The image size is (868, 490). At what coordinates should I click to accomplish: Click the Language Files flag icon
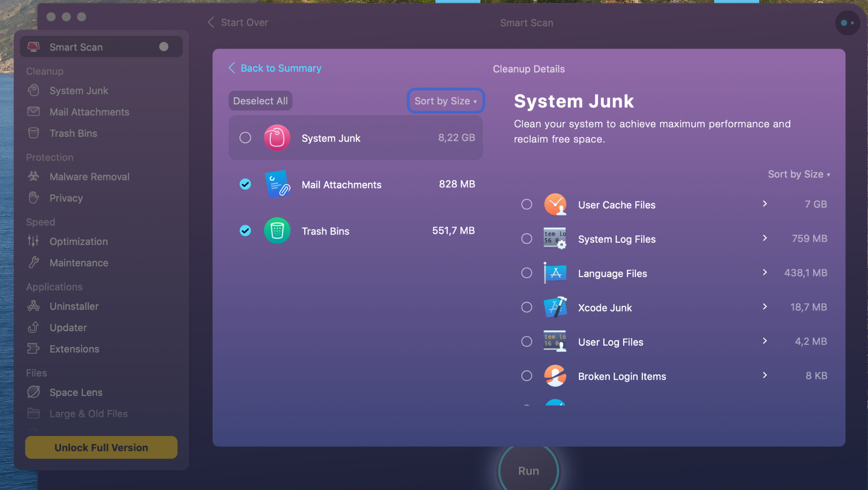(555, 273)
